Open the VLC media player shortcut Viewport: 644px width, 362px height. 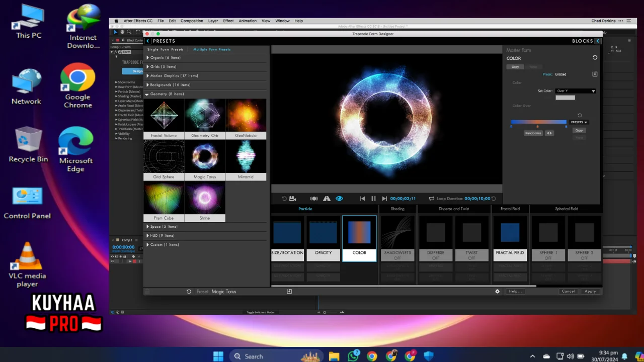27,264
